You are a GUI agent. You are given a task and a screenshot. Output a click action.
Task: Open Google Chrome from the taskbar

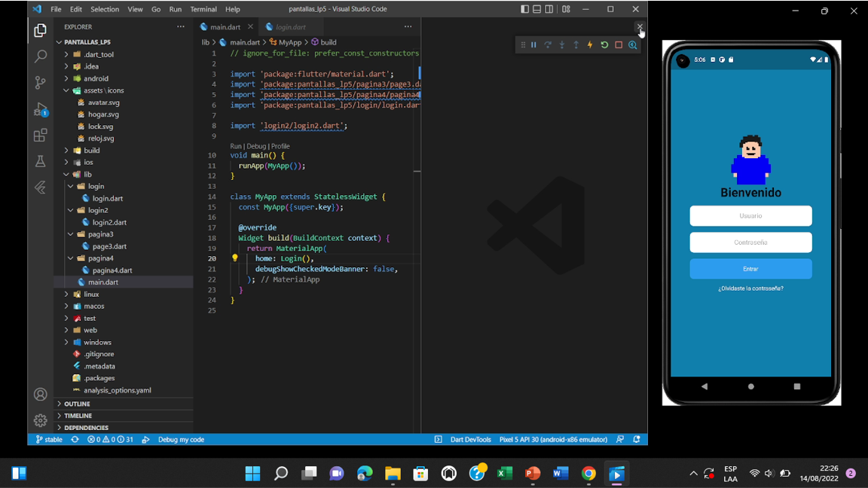click(588, 473)
